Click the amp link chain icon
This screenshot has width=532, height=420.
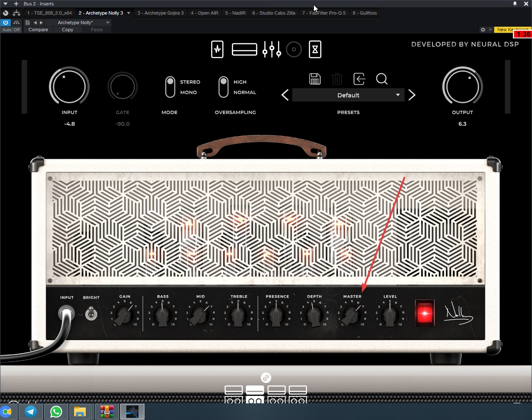(x=266, y=378)
